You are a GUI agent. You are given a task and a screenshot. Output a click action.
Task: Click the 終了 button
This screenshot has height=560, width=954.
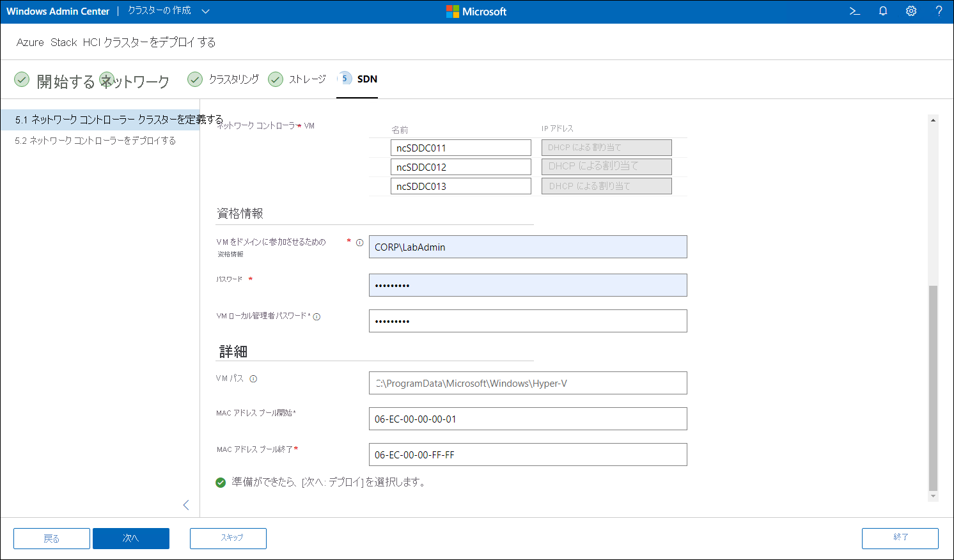click(900, 538)
